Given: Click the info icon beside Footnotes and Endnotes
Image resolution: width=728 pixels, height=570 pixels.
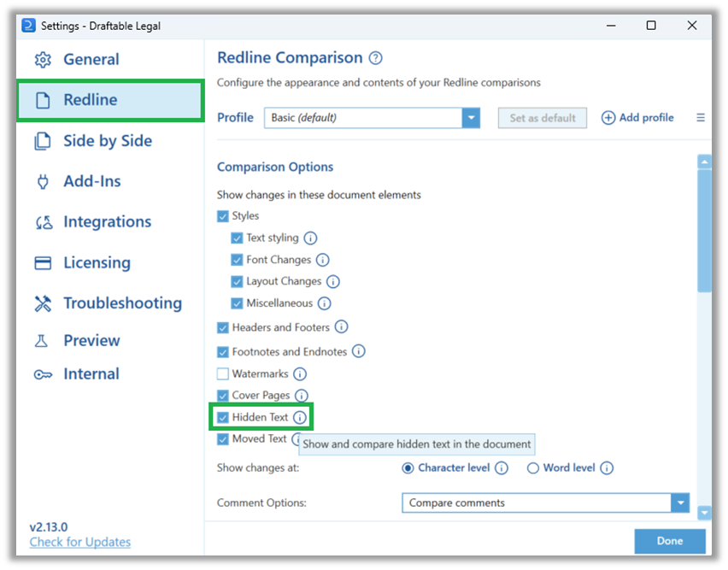Looking at the screenshot, I should pyautogui.click(x=358, y=351).
